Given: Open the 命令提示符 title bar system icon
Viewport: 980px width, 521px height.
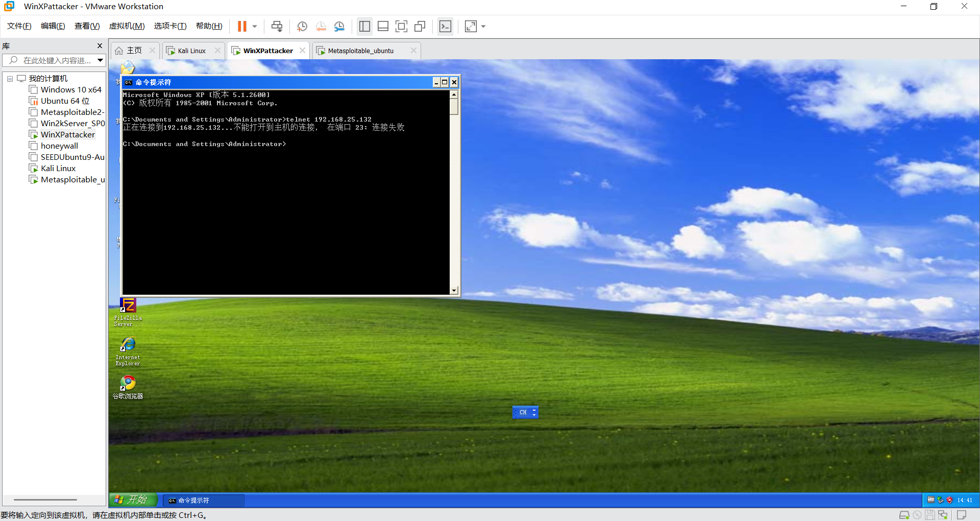Looking at the screenshot, I should pos(129,82).
